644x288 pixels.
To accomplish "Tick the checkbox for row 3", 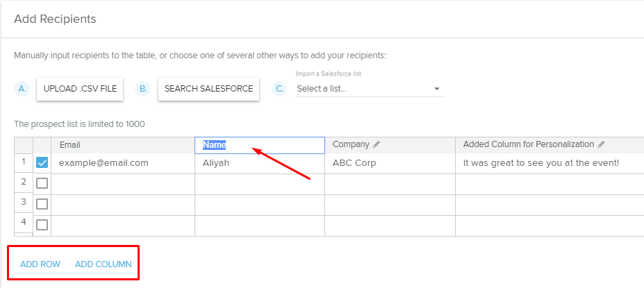I will point(42,204).
